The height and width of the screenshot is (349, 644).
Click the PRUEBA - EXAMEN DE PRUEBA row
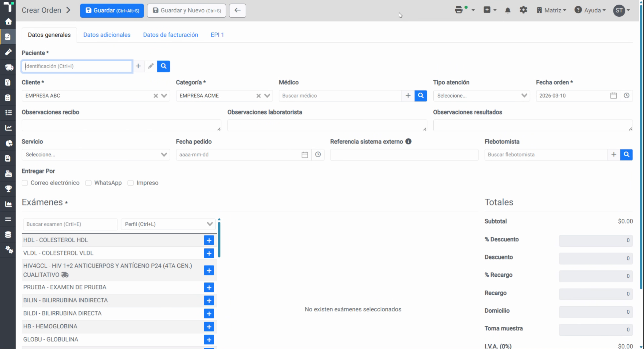pos(119,287)
